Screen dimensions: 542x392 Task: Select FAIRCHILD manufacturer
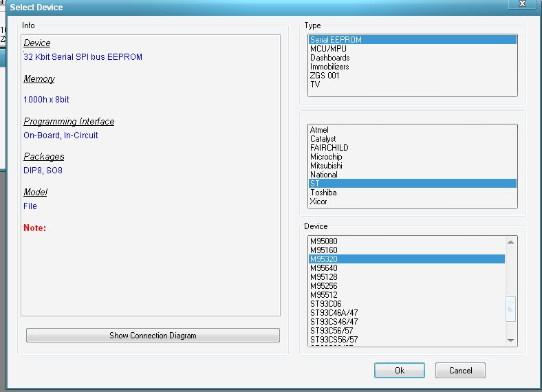[413, 148]
